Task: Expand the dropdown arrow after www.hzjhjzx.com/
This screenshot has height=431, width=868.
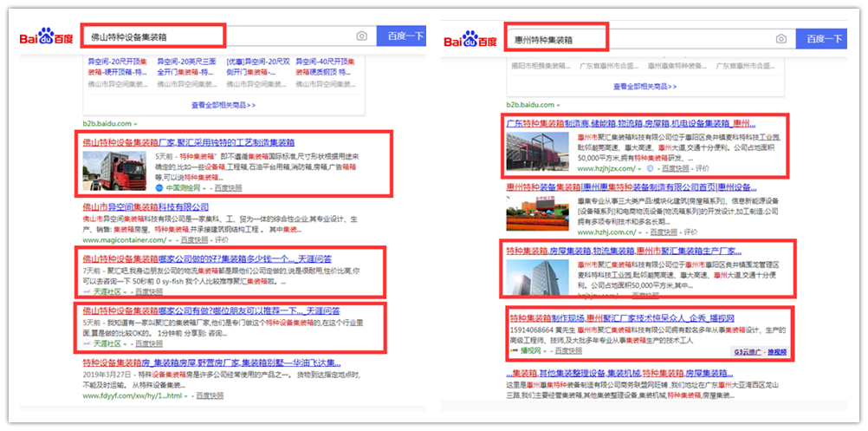Action: (x=639, y=168)
